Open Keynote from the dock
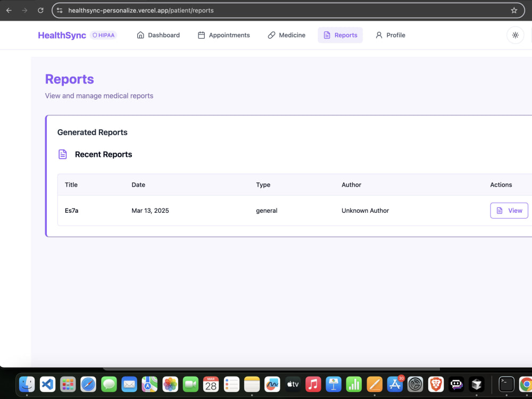532x399 pixels. (x=334, y=385)
